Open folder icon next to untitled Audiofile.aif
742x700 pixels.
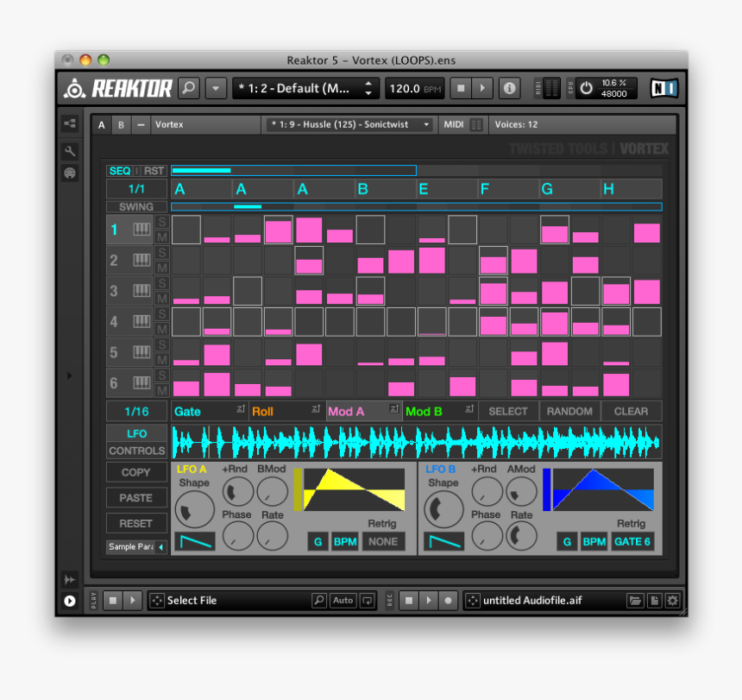coord(635,601)
